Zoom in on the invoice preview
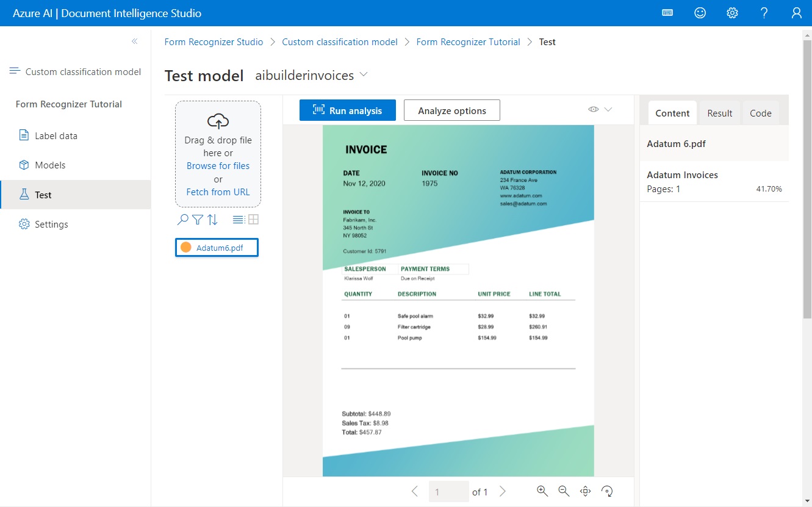 (x=542, y=491)
